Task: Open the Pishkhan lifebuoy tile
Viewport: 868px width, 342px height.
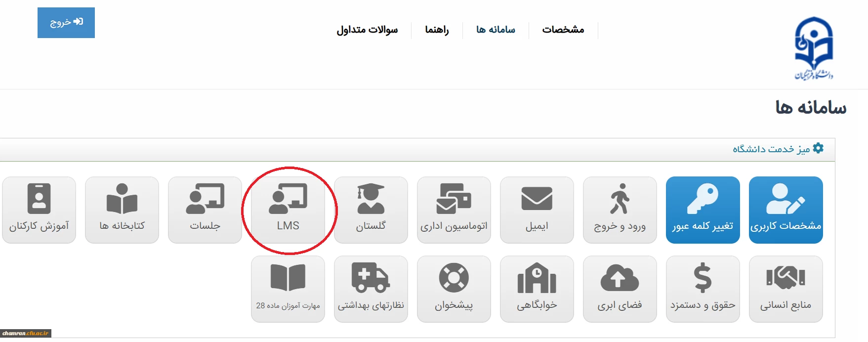Action: pyautogui.click(x=454, y=289)
